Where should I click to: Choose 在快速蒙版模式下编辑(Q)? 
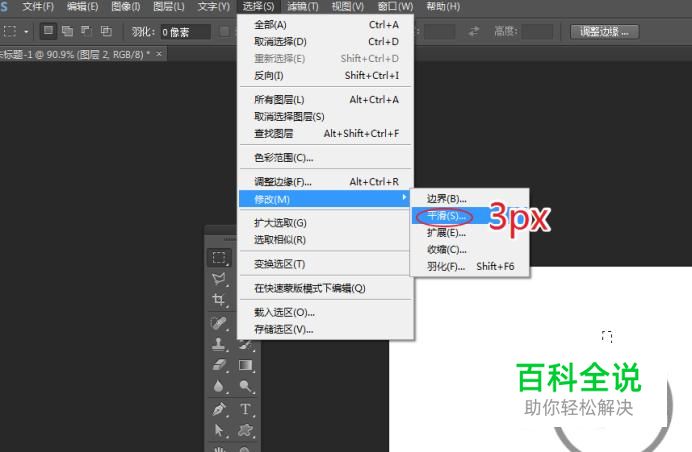click(x=326, y=288)
